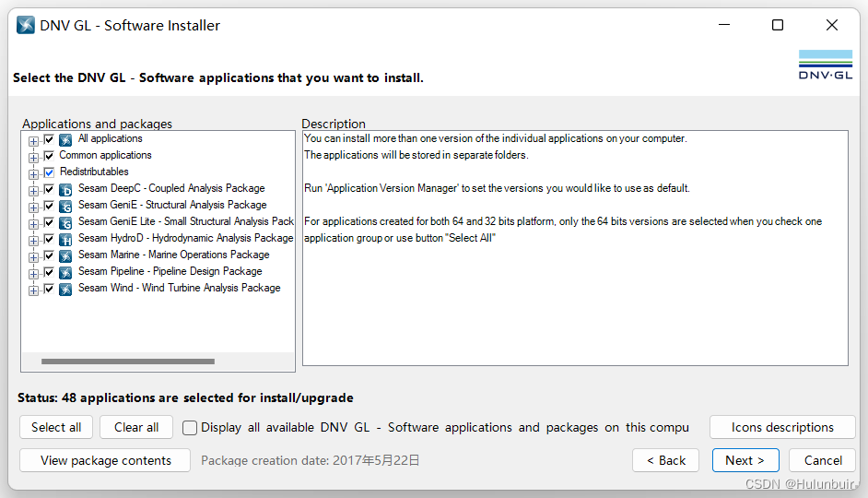The height and width of the screenshot is (498, 868).
Task: Select 'Sesam Pipeline - Pipeline Design Package' text
Action: tap(170, 271)
